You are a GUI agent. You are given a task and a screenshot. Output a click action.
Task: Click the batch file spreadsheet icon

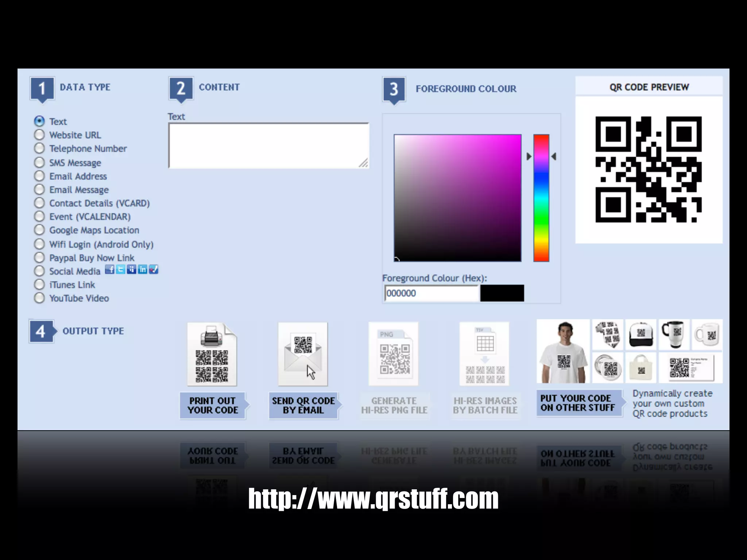point(484,354)
